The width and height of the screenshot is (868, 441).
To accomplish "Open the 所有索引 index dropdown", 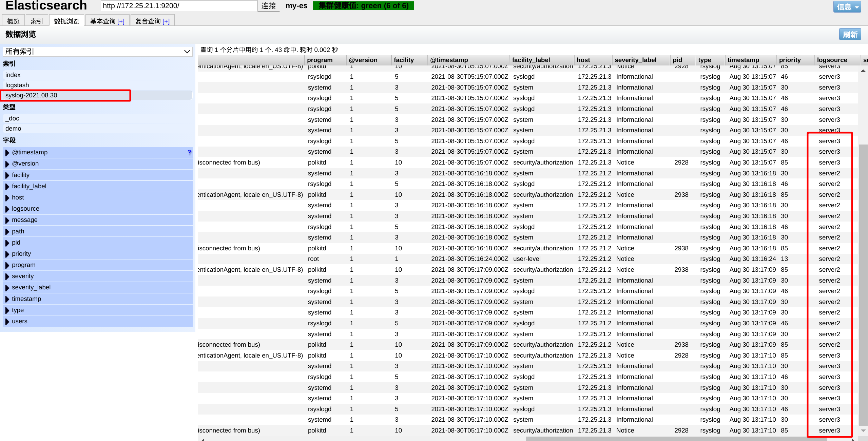I will (97, 52).
